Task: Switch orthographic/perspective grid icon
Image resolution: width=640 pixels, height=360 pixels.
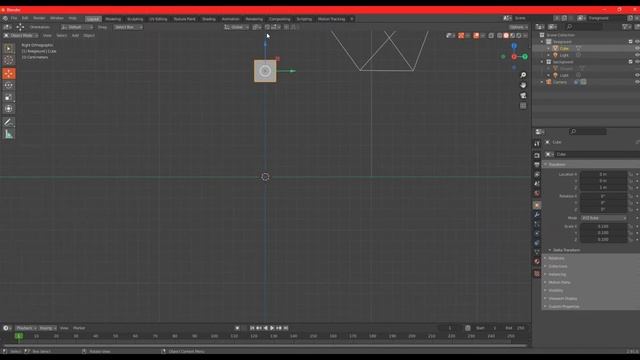Action: coord(523,106)
